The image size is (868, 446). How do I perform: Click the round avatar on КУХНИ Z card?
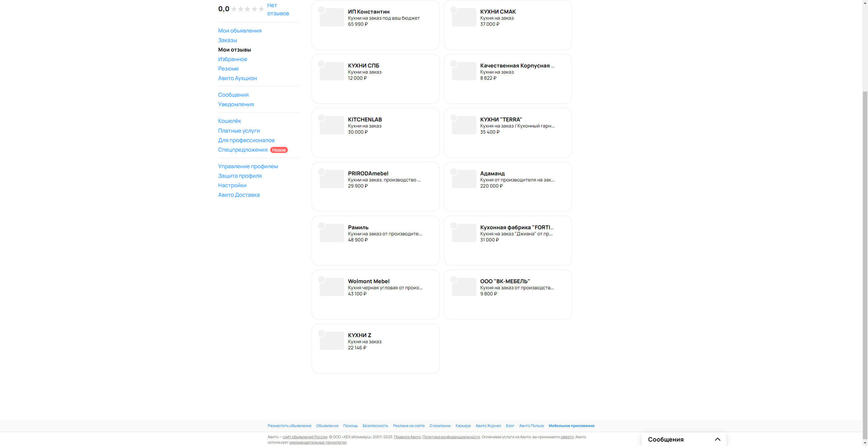coord(321,333)
